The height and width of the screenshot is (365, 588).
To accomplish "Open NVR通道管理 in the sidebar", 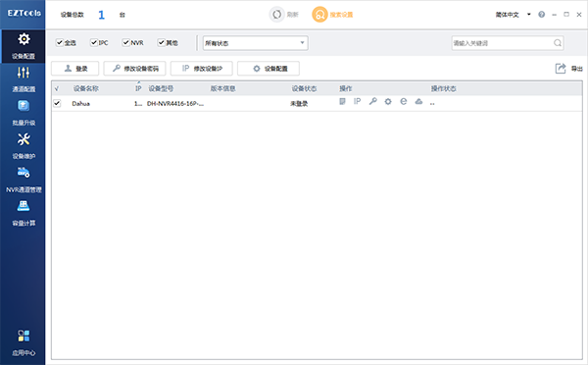I will [x=24, y=180].
